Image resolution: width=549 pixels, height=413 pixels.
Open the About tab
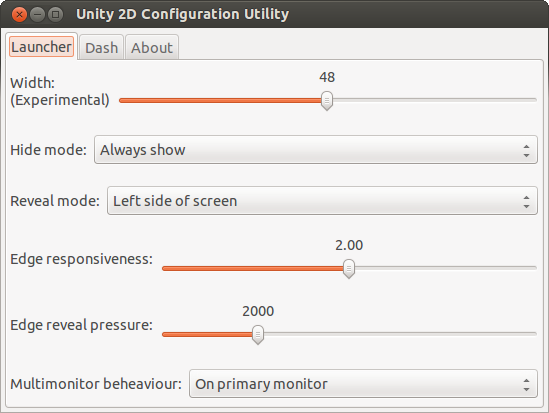point(152,48)
